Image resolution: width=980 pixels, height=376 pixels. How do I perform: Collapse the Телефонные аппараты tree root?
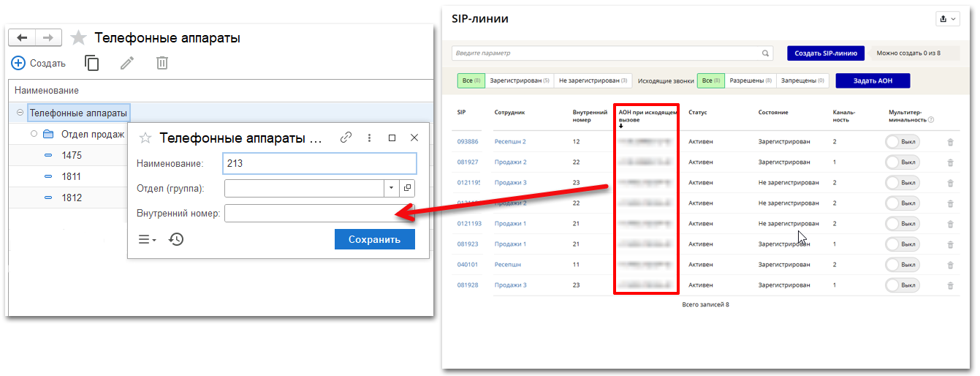(x=20, y=113)
